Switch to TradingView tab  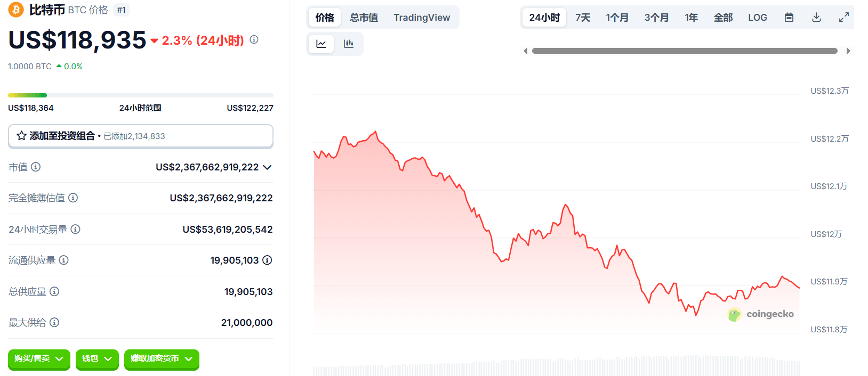click(422, 18)
